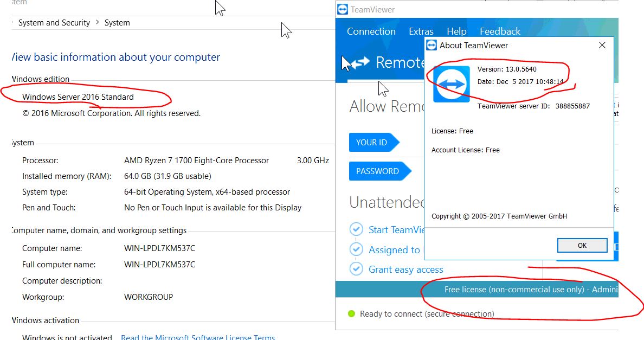Image resolution: width=644 pixels, height=340 pixels.
Task: Click the 3.00 GHz processor speed
Action: coord(313,161)
